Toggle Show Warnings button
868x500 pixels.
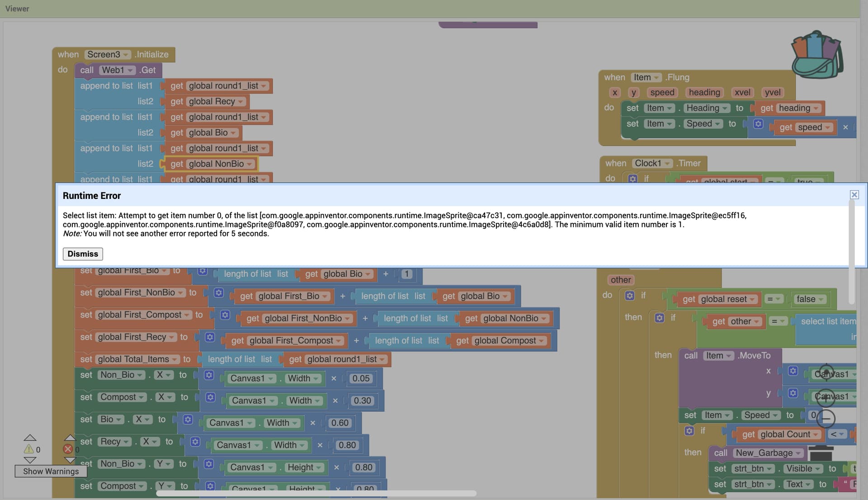[x=51, y=471]
